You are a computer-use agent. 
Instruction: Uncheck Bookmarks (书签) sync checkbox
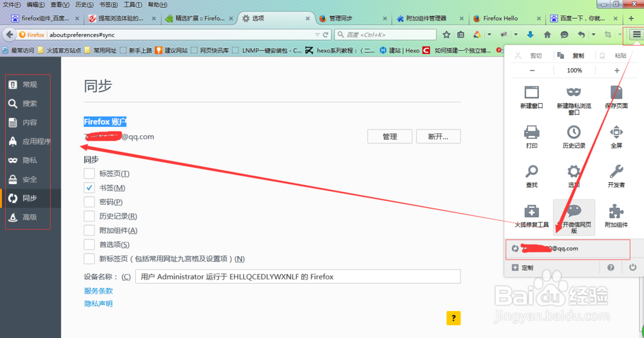pos(89,188)
